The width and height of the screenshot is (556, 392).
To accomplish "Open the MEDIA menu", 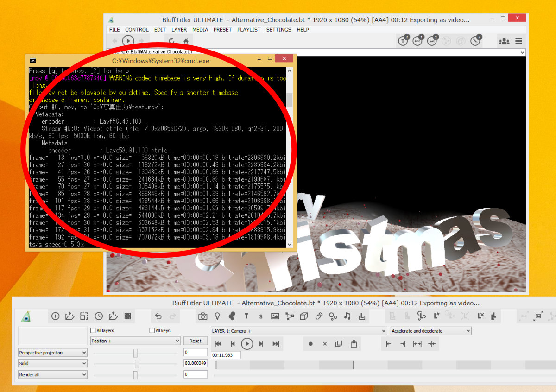I will coord(200,30).
